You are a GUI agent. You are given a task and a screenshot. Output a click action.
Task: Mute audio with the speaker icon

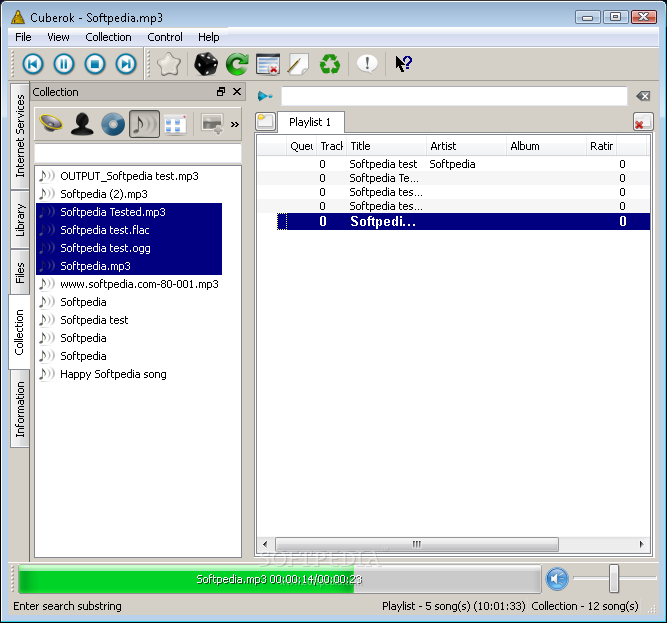[557, 579]
